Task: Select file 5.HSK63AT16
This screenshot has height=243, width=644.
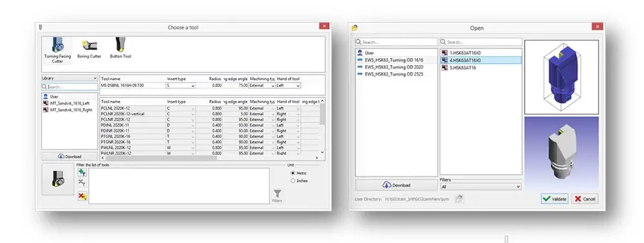Action: tap(480, 68)
